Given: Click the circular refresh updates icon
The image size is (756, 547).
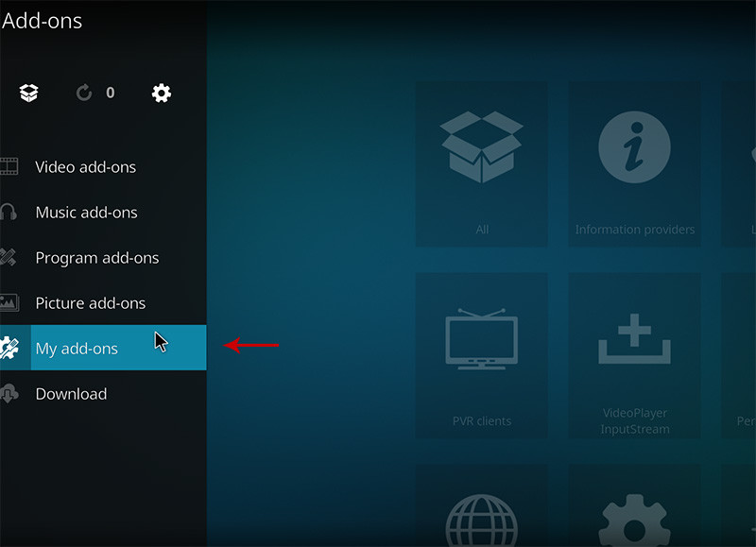Looking at the screenshot, I should (84, 93).
